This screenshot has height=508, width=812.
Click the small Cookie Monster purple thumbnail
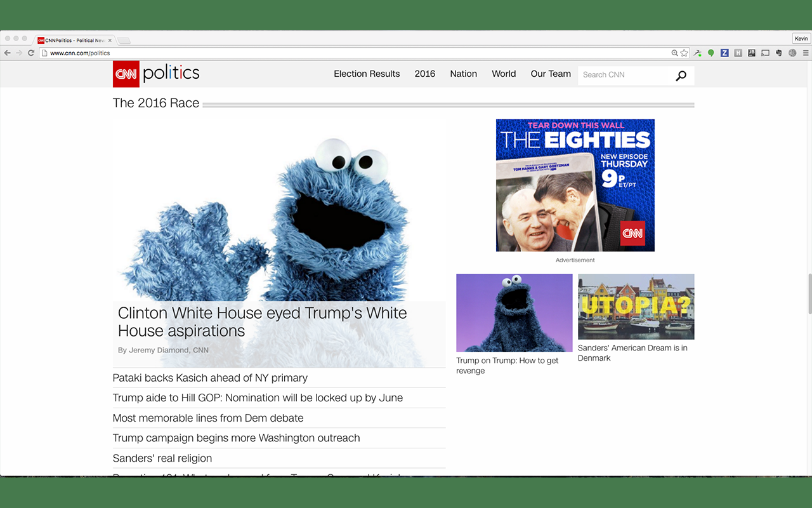514,313
